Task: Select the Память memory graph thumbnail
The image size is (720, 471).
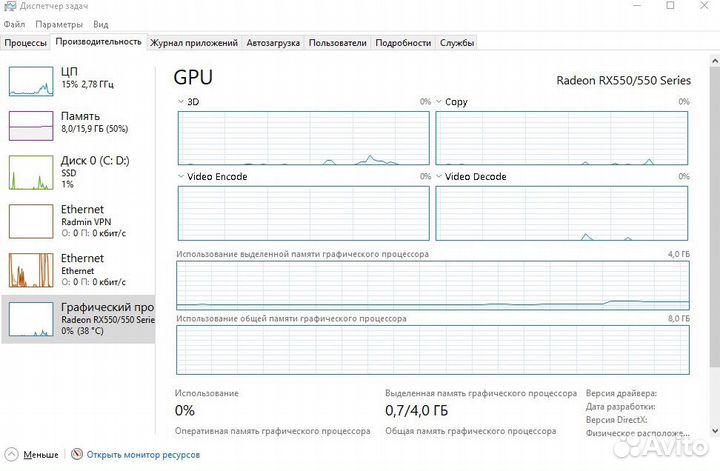Action: coord(31,126)
